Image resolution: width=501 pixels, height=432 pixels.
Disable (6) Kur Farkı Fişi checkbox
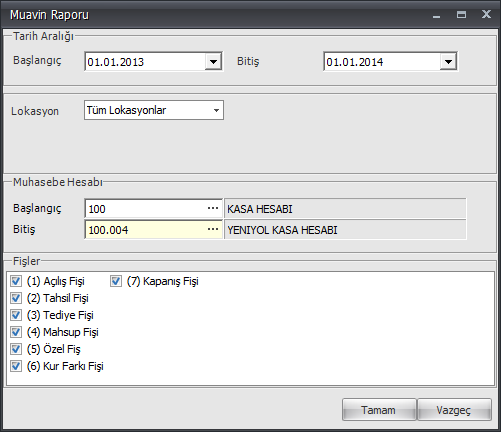(16, 366)
